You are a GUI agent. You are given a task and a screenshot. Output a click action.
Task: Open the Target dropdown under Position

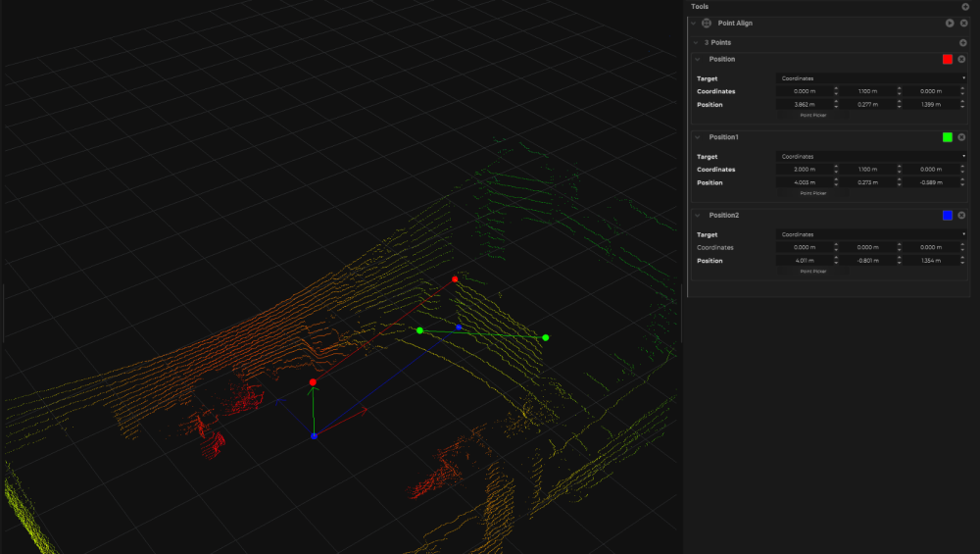pos(871,78)
